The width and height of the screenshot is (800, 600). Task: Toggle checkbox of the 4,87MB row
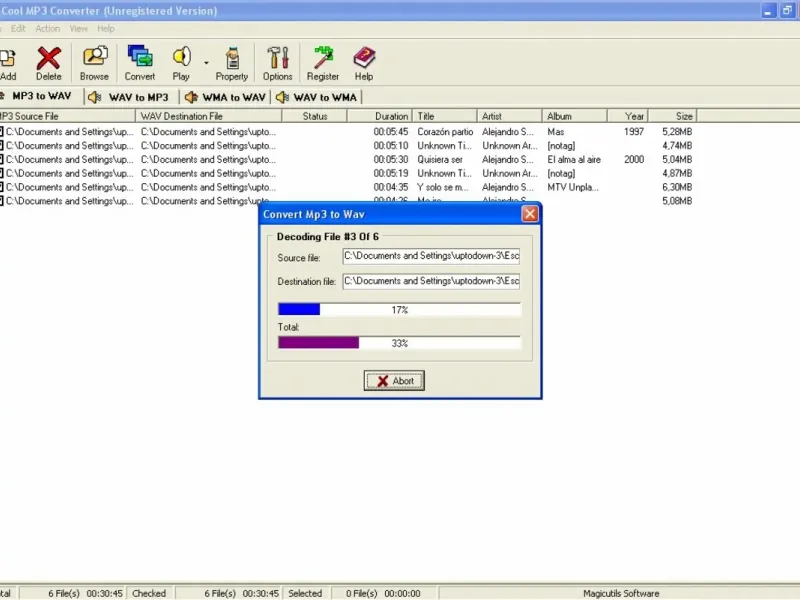tap(2, 173)
